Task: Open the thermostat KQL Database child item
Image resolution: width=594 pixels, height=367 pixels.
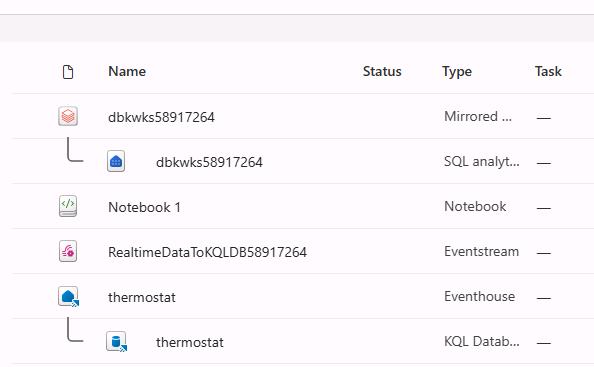Action: point(189,342)
